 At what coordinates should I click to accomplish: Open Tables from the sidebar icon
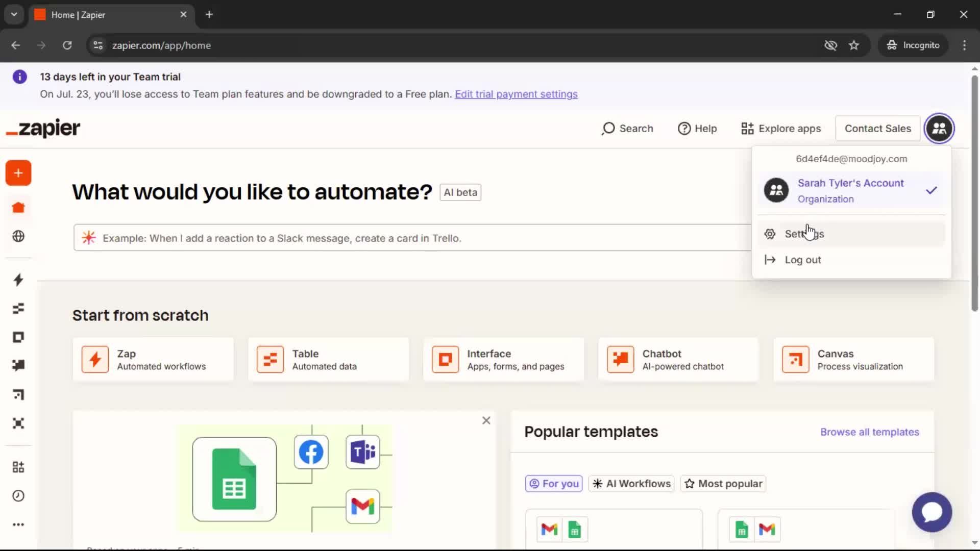(x=18, y=309)
